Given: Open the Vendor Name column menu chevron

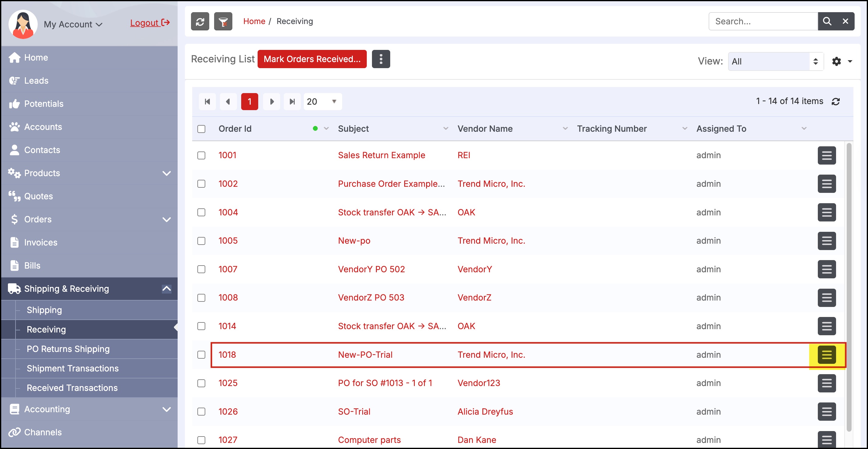Looking at the screenshot, I should pyautogui.click(x=565, y=129).
